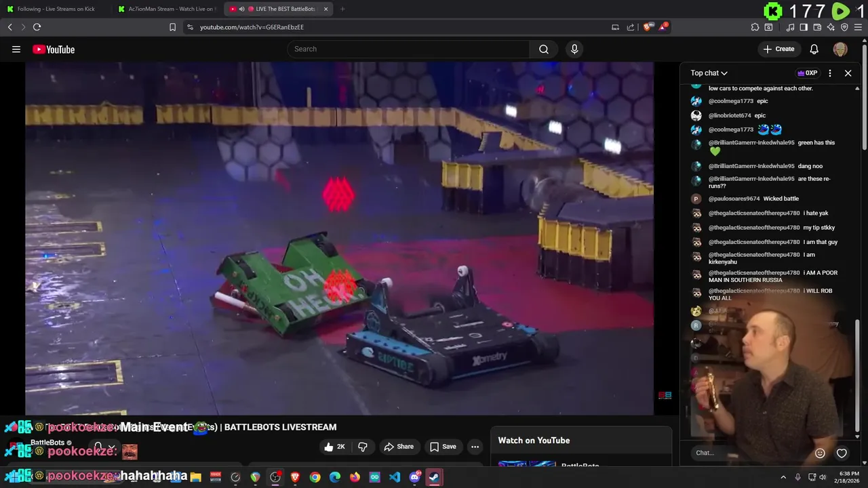Open the emoji picker in chat

[820, 453]
